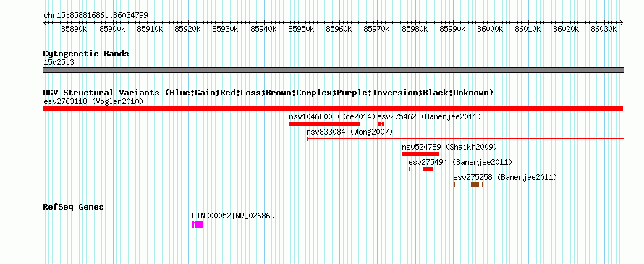Click the right arrowhead of the ruler
Screen dimensions: 644x264
click(622, 22)
